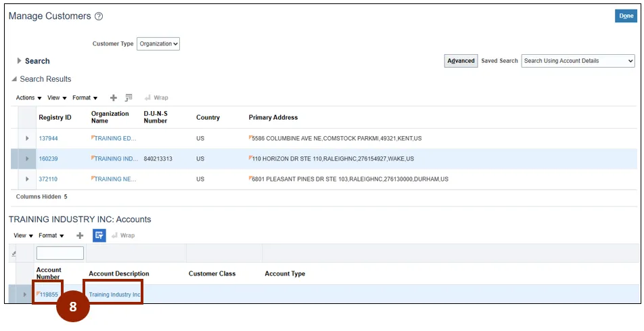This screenshot has height=331, width=644.
Task: Click the plus icon in Accounts toolbar
Action: tap(80, 236)
